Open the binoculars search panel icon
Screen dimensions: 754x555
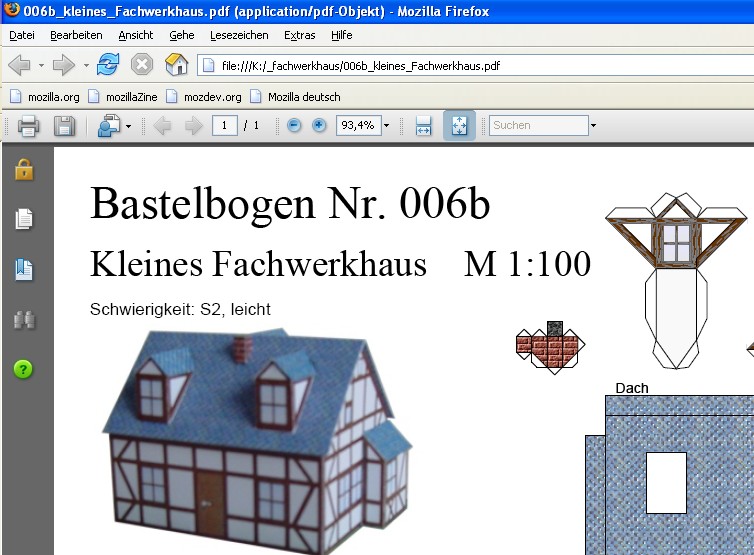pos(24,320)
